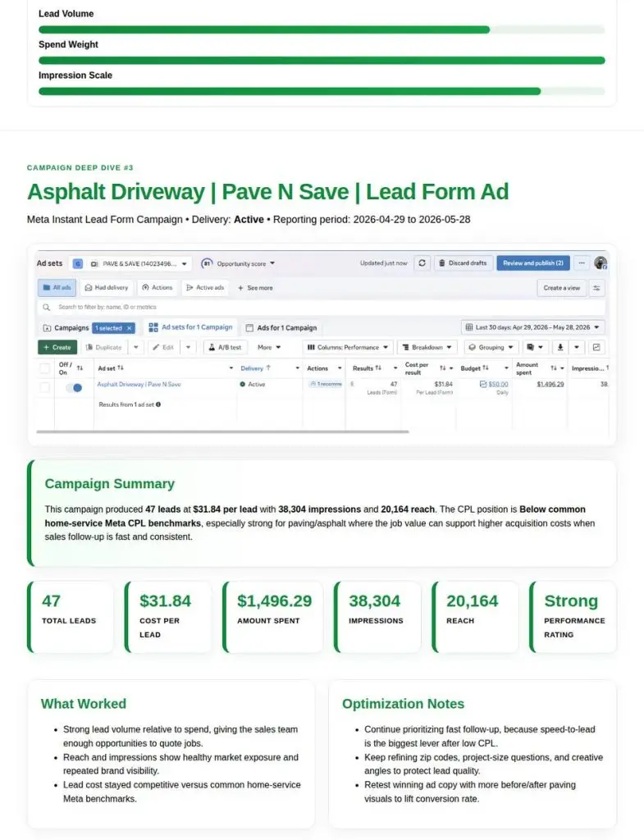
Task: Switch to the Campaigns tab
Action: coord(66,328)
